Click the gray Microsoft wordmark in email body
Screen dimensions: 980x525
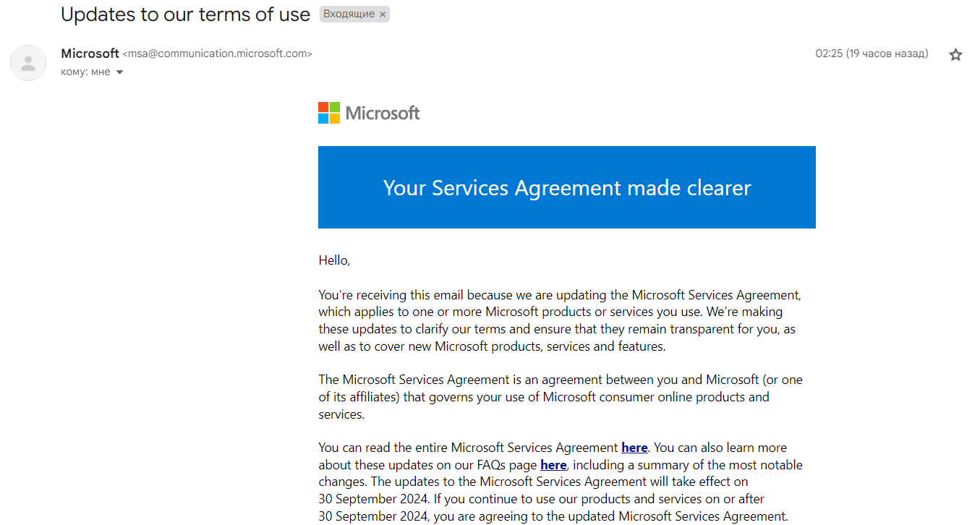coord(383,113)
